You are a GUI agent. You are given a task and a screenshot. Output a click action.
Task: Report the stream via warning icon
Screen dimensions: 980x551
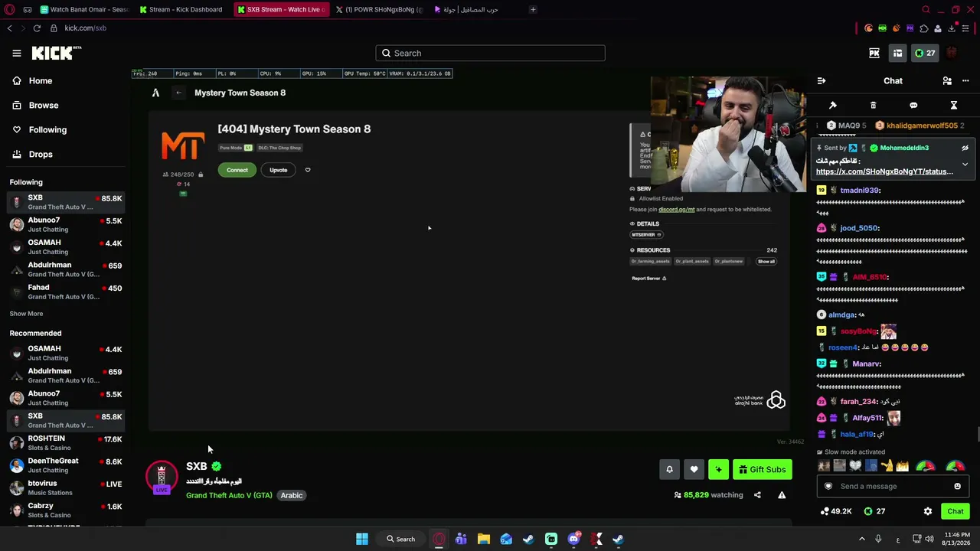[x=782, y=495]
